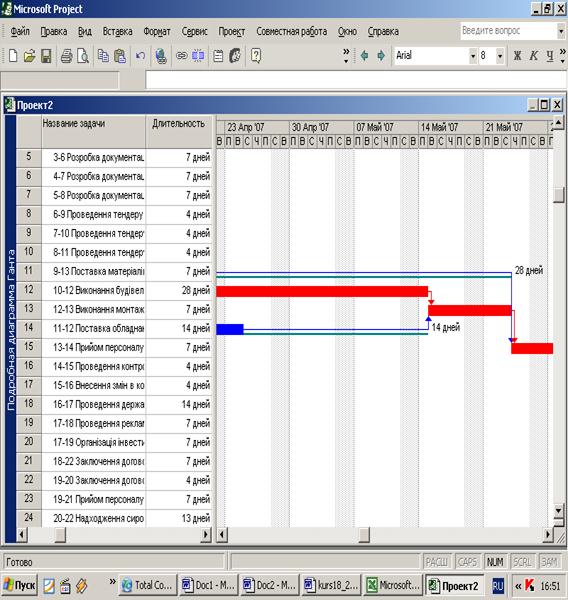The image size is (568, 600).
Task: Open the Сервис menu
Action: point(194,31)
